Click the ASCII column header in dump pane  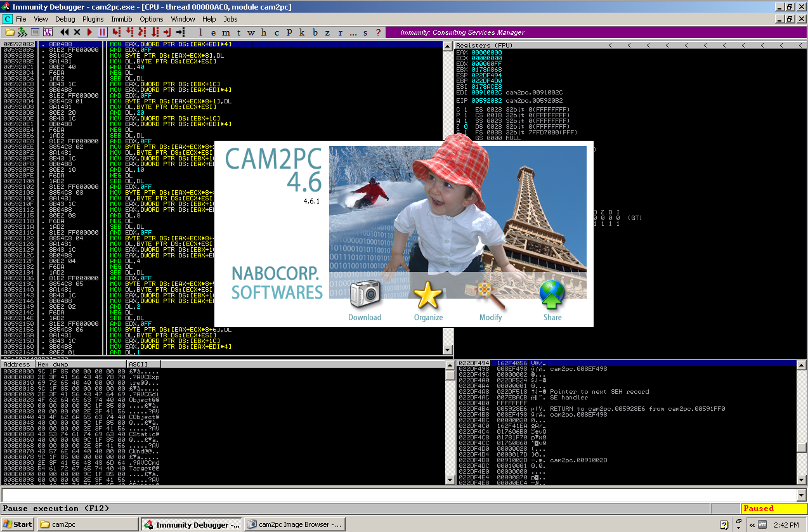(x=144, y=365)
